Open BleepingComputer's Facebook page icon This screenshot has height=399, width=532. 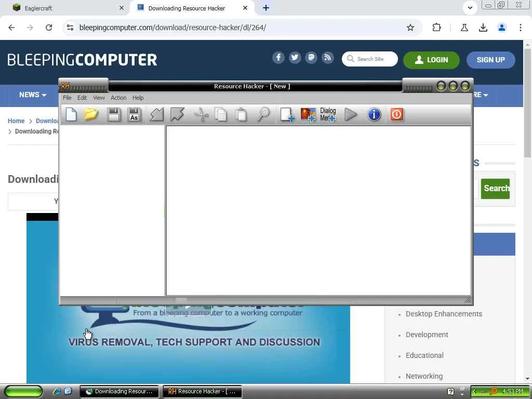click(x=278, y=58)
